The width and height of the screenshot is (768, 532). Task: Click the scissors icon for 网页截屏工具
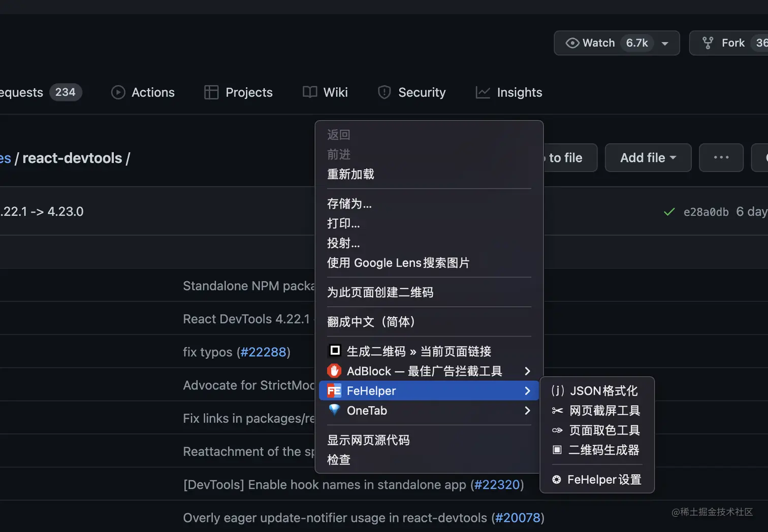558,411
